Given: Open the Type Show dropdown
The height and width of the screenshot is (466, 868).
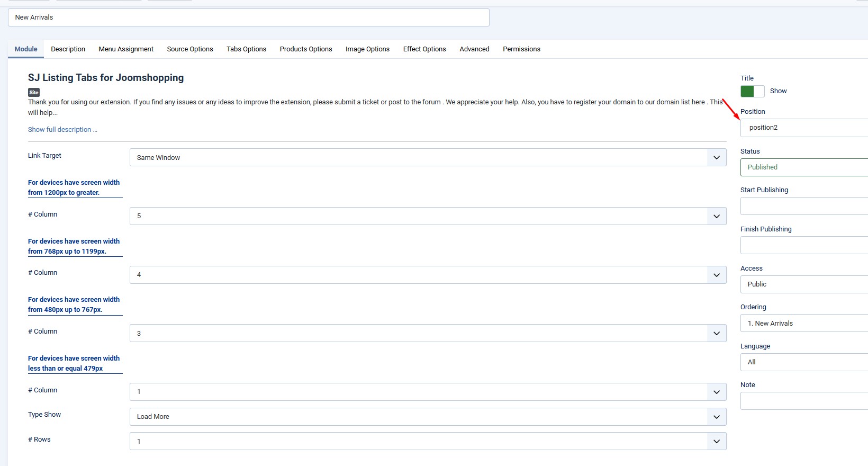Looking at the screenshot, I should coord(428,417).
